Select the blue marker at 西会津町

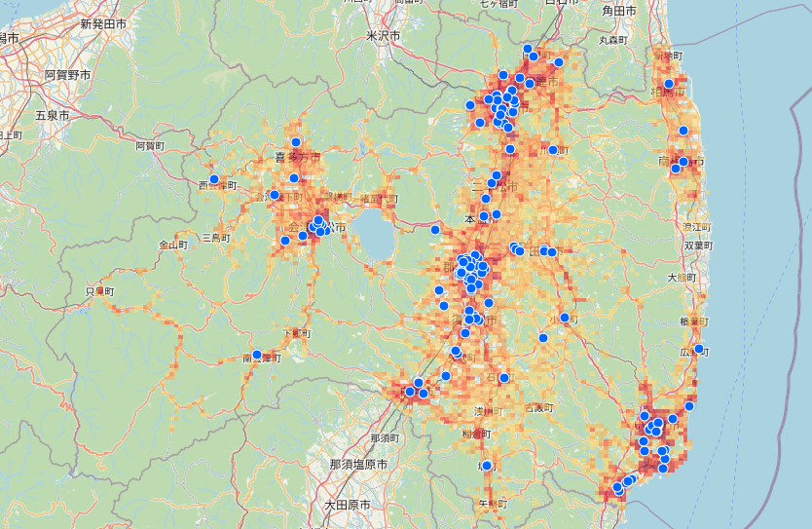[x=214, y=179]
